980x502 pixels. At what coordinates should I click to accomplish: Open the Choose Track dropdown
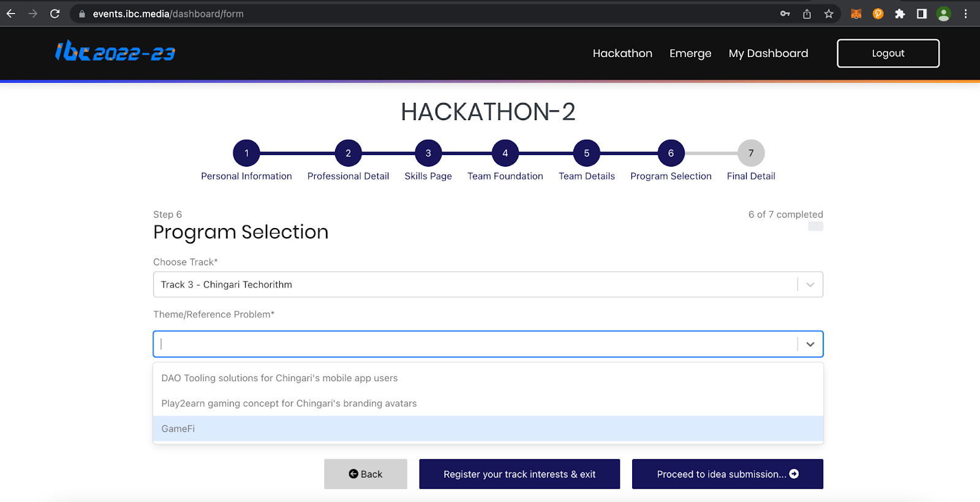488,284
